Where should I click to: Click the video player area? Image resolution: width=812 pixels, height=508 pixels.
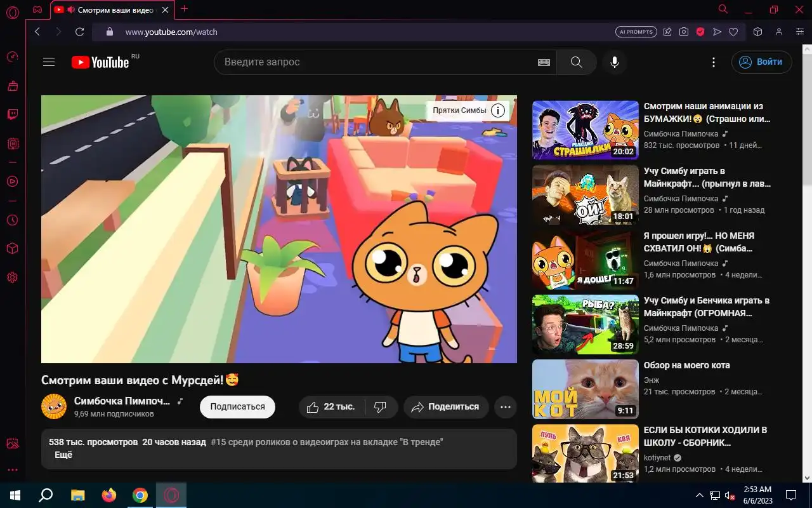[x=279, y=229]
